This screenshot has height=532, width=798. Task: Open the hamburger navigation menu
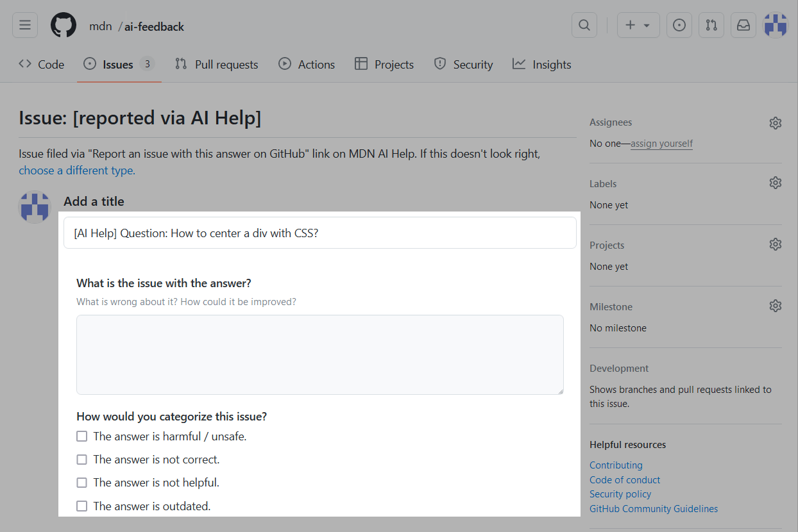coord(25,25)
